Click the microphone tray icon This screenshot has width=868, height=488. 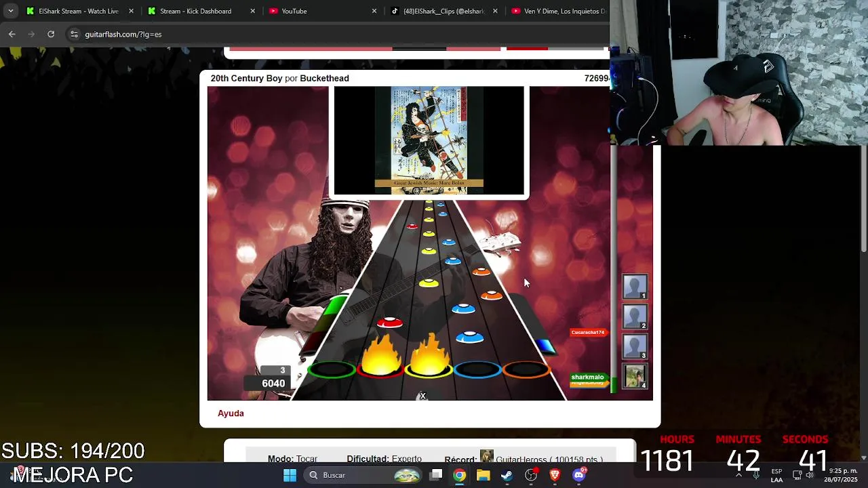pyautogui.click(x=756, y=475)
